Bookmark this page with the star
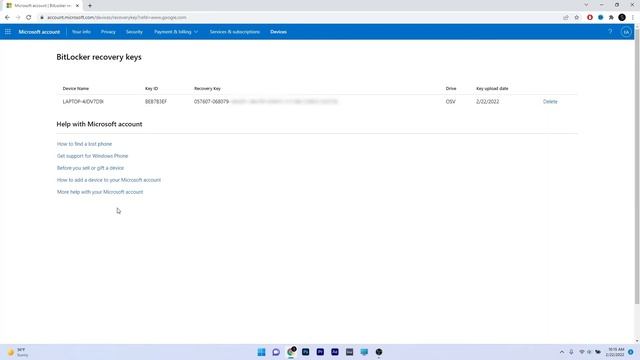 pyautogui.click(x=577, y=18)
